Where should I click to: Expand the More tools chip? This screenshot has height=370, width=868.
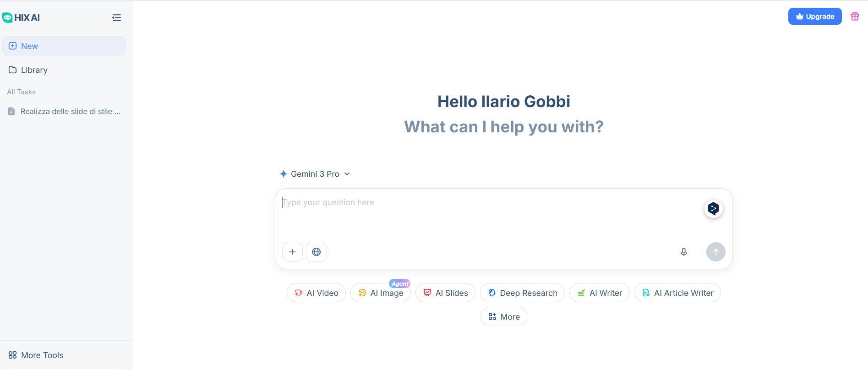point(503,317)
